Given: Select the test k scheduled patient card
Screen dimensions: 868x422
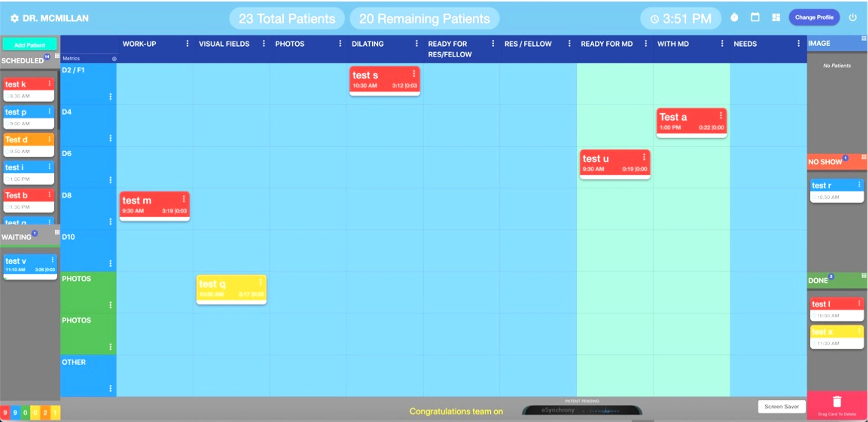Looking at the screenshot, I should pos(29,89).
